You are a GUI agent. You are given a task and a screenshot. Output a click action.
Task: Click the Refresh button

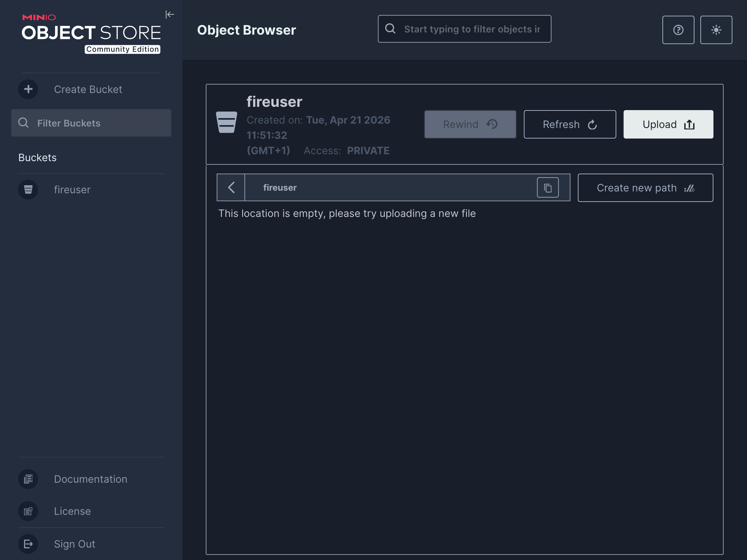[570, 124]
